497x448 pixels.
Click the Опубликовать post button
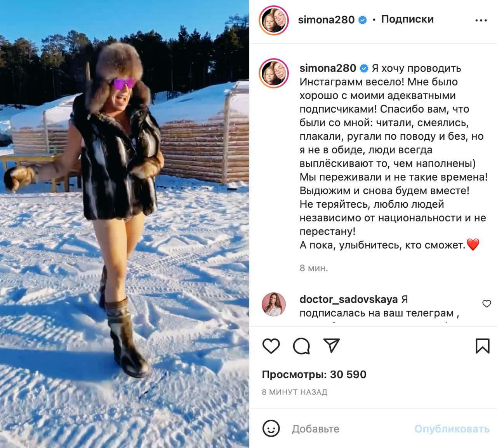click(x=452, y=429)
